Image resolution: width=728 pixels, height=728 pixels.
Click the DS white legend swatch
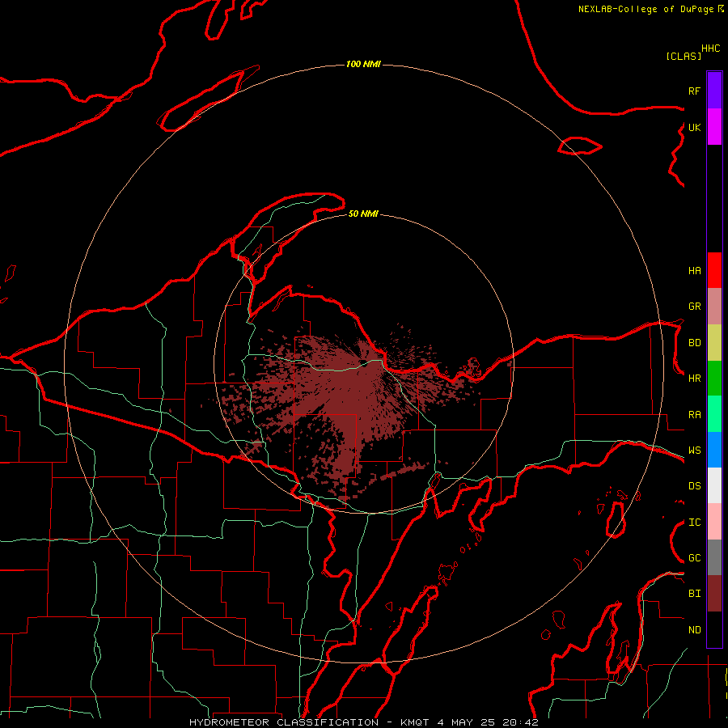[x=714, y=485]
